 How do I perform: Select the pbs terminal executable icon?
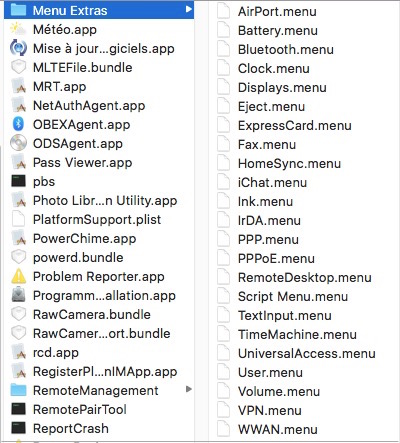18,181
